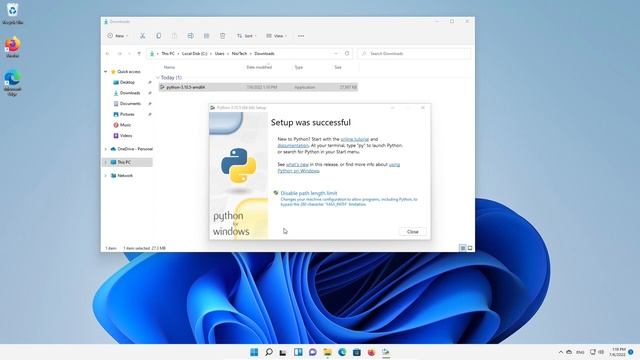
Task: Select the python-3.10.5-amd64 installer file
Action: pos(258,87)
